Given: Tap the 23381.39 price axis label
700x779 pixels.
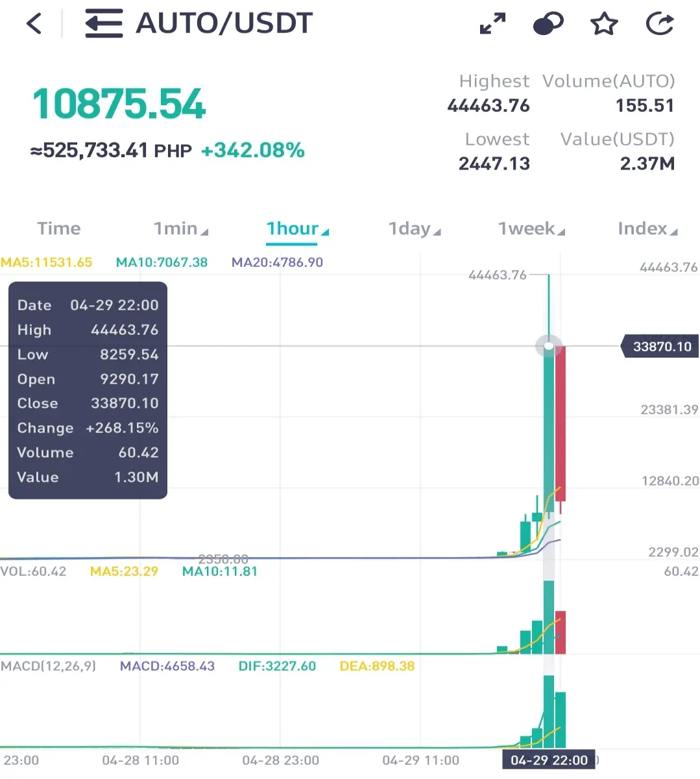Looking at the screenshot, I should [x=670, y=410].
